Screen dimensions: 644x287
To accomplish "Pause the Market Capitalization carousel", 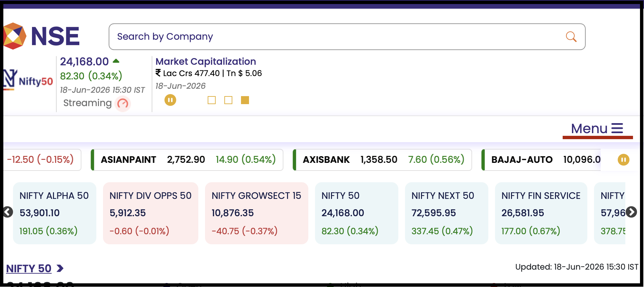I will tap(170, 100).
